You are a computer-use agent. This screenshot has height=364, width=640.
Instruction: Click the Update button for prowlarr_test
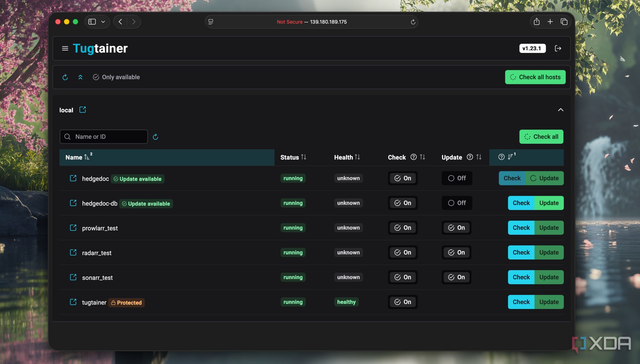tap(549, 228)
